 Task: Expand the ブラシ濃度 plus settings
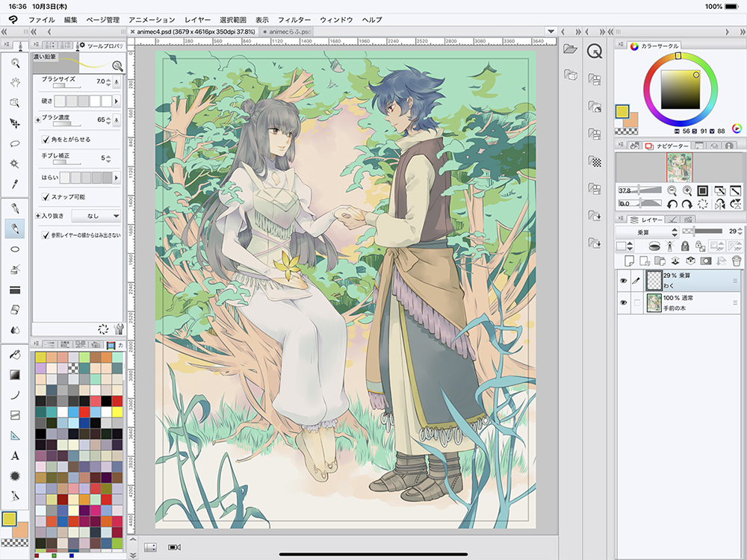(x=38, y=119)
